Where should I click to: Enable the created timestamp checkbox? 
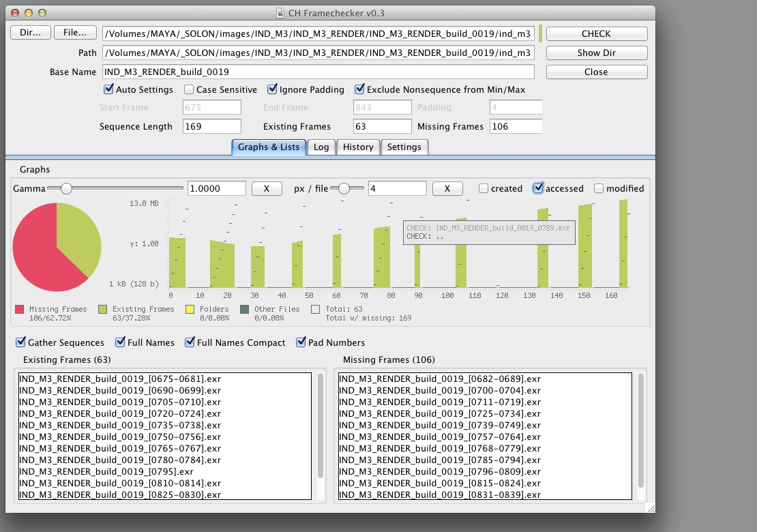pyautogui.click(x=484, y=188)
